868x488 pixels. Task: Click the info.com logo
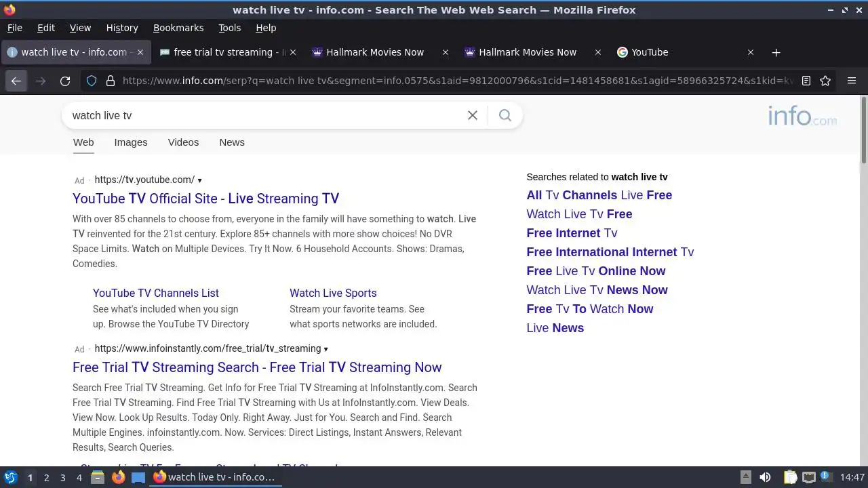(802, 116)
